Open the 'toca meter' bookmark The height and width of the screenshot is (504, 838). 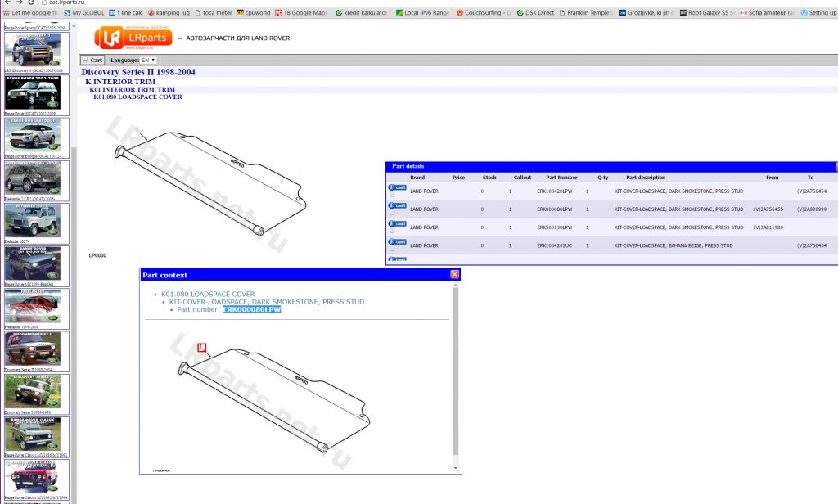214,13
